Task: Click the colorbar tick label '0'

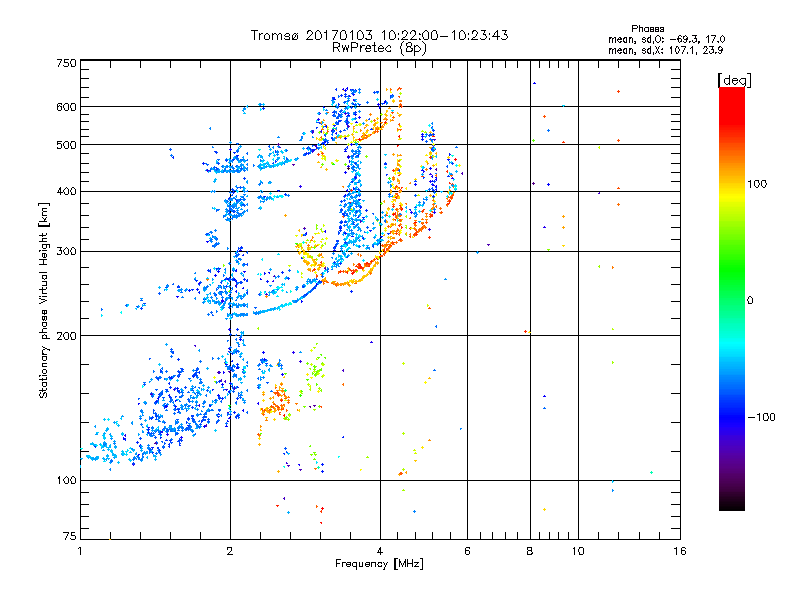Action: 750,301
